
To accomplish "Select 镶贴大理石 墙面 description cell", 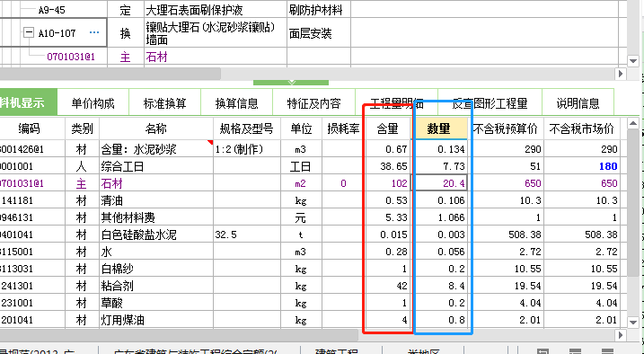I will (216, 33).
